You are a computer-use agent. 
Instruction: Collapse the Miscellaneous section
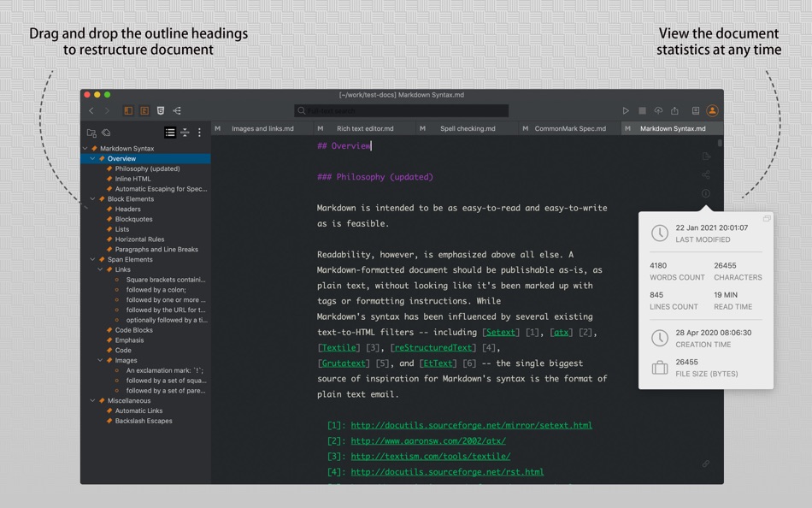pos(92,401)
